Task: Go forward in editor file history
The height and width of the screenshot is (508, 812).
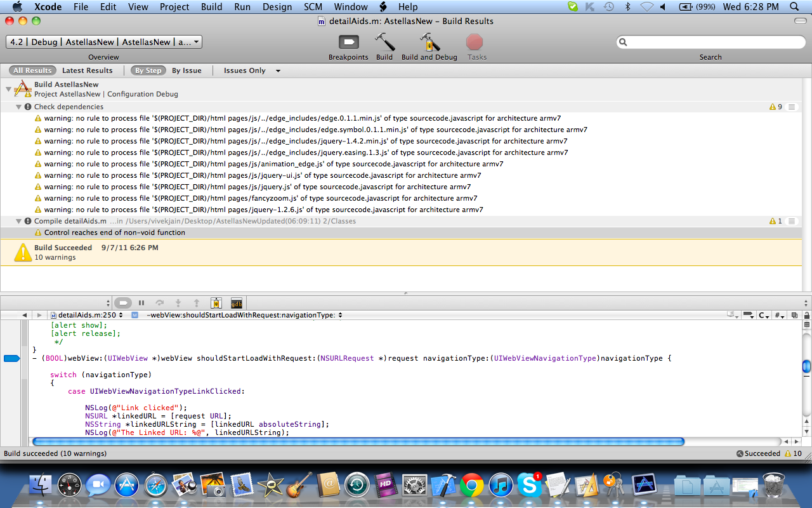Action: pyautogui.click(x=39, y=315)
